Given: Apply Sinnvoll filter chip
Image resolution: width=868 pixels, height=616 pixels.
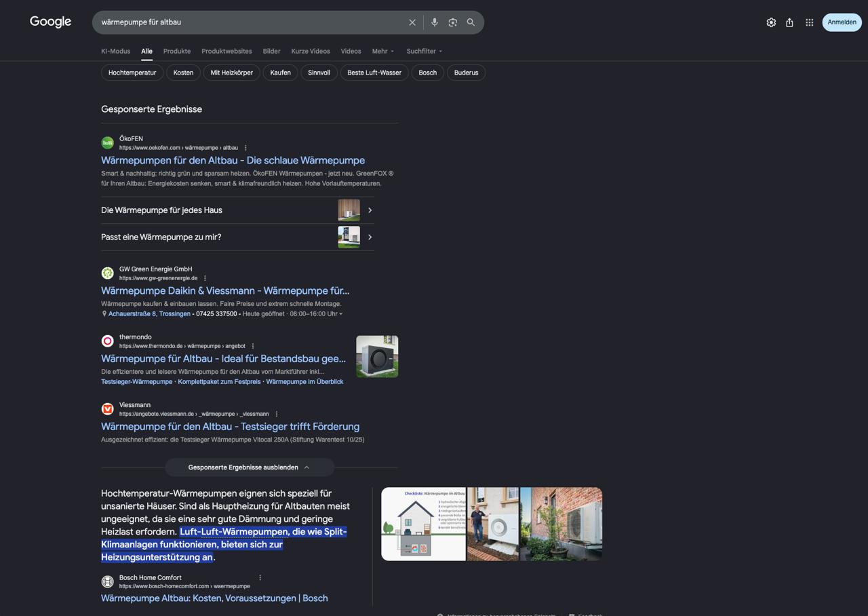Looking at the screenshot, I should tap(319, 73).
